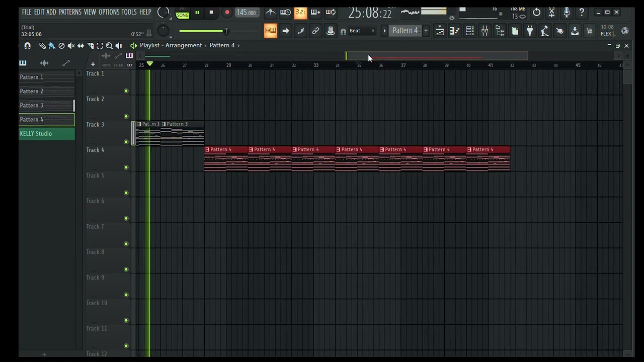
Task: Click the auto scrolling arrow icon
Action: (x=285, y=31)
